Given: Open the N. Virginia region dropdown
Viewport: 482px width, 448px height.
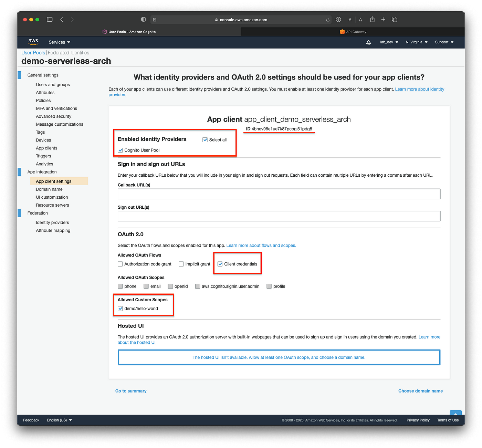Looking at the screenshot, I should point(417,42).
